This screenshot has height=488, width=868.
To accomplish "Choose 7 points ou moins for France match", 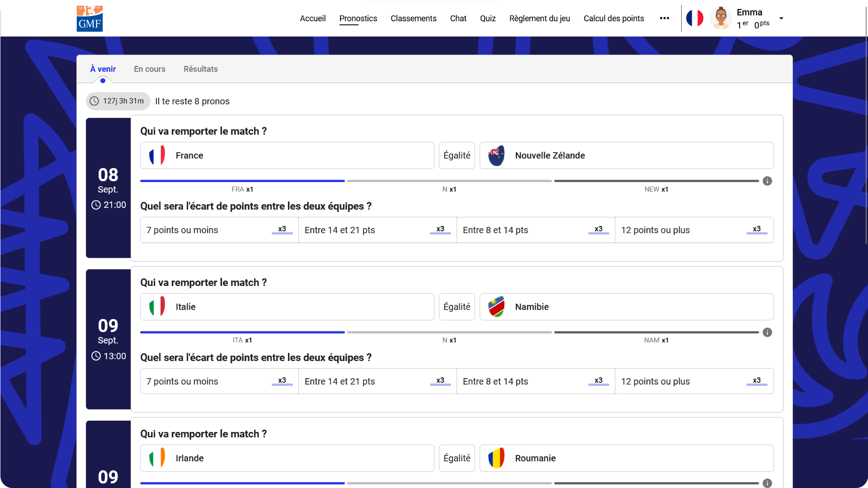I will click(219, 230).
